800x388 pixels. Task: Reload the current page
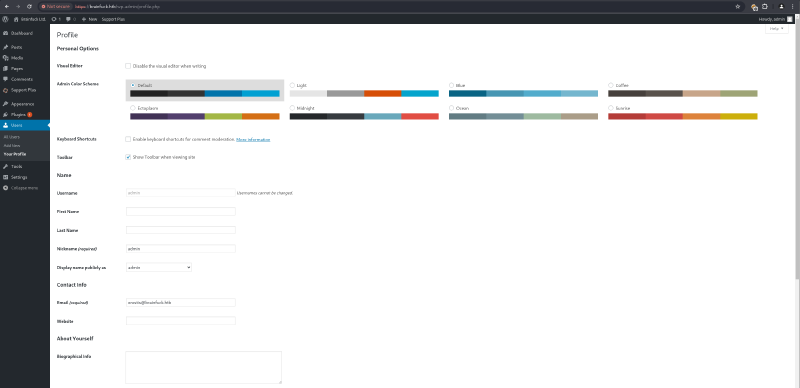[29, 7]
